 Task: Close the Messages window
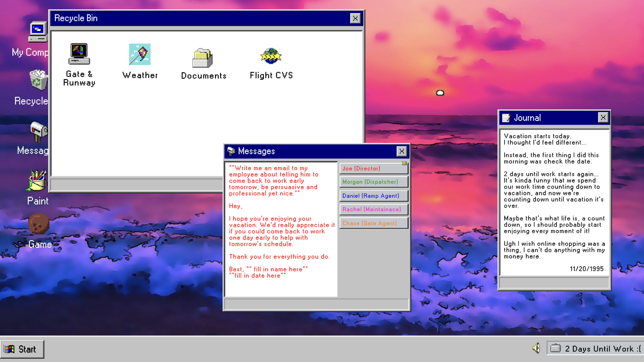[x=401, y=151]
